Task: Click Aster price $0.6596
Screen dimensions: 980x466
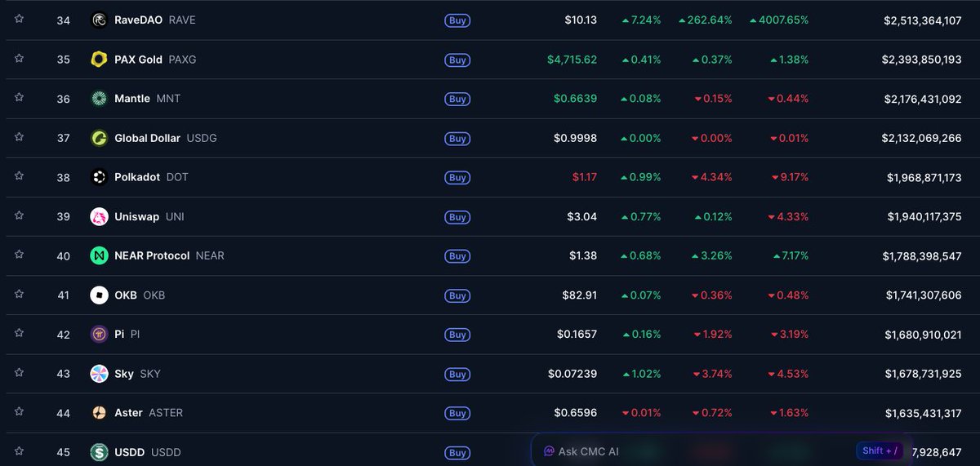Action: coord(576,413)
